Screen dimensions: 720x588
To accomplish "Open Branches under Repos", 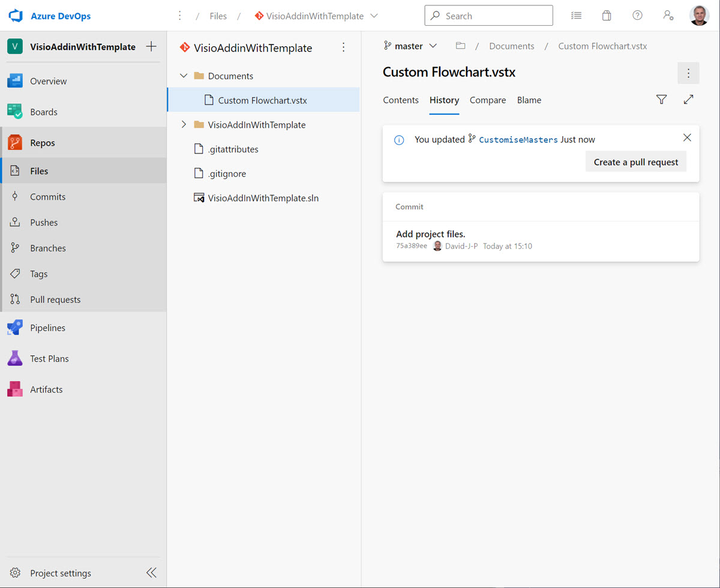I will (x=83, y=248).
